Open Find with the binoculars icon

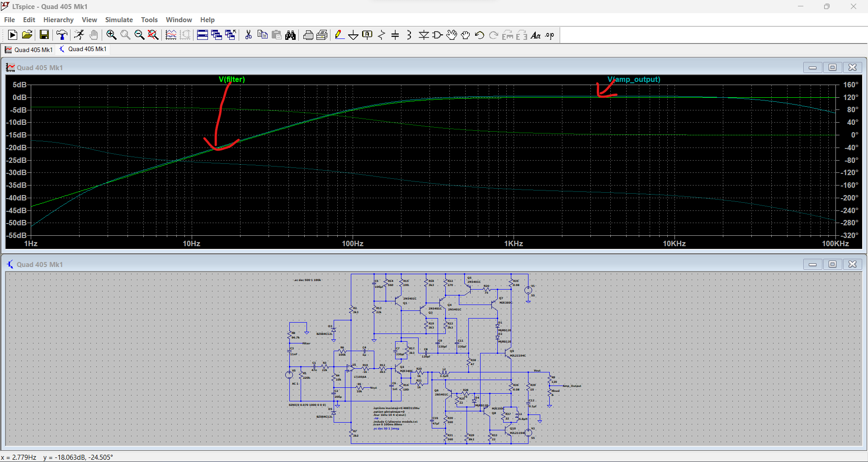pyautogui.click(x=291, y=35)
